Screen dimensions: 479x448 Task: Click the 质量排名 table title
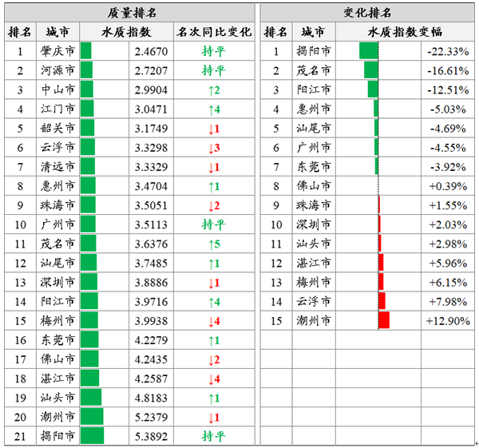(x=130, y=12)
